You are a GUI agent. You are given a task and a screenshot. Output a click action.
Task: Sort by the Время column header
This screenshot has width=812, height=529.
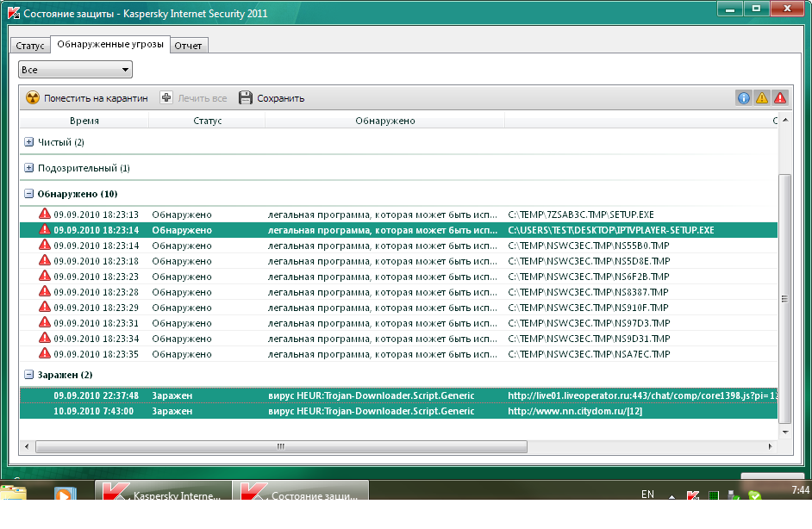point(84,121)
